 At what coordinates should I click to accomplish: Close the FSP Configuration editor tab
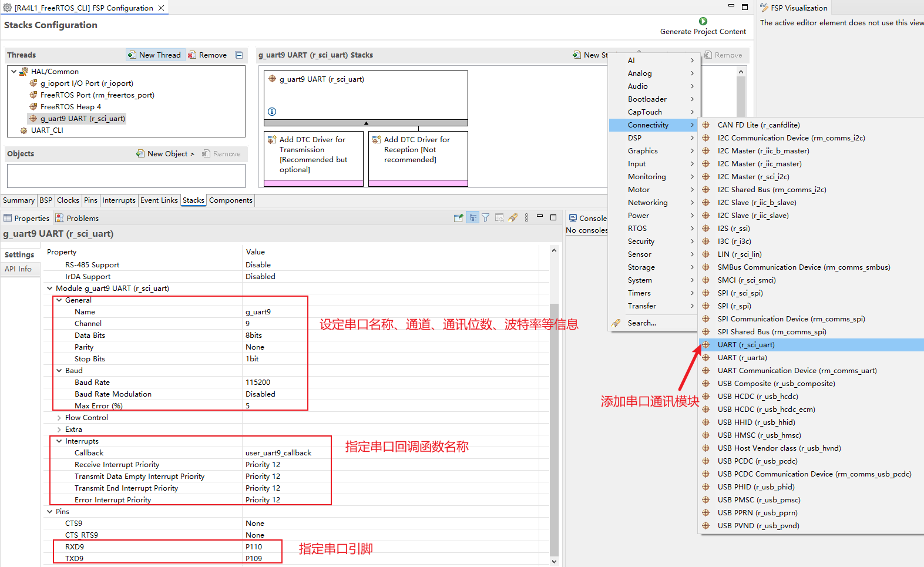point(162,8)
